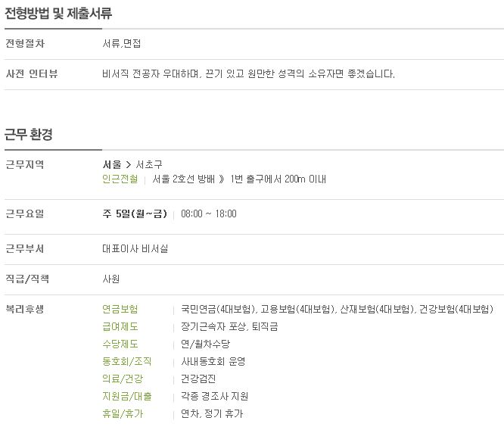
Task: Click the 근무 환경 section heading
Action: coord(28,135)
